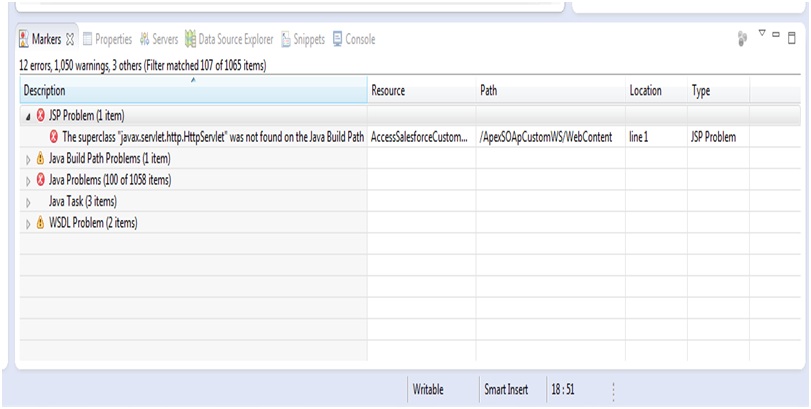The height and width of the screenshot is (409, 811).
Task: Click the warning icon on WSDL Problem
Action: coord(41,223)
